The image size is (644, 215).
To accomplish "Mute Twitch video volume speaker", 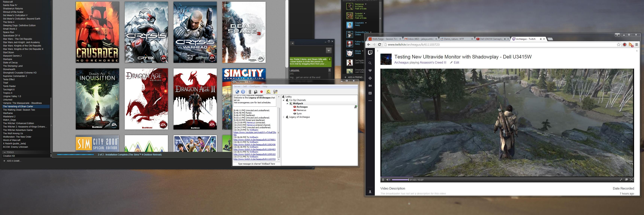I will pyautogui.click(x=388, y=180).
